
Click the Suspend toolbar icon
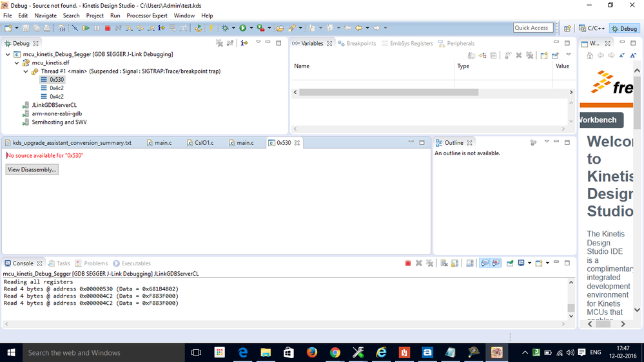click(x=97, y=28)
